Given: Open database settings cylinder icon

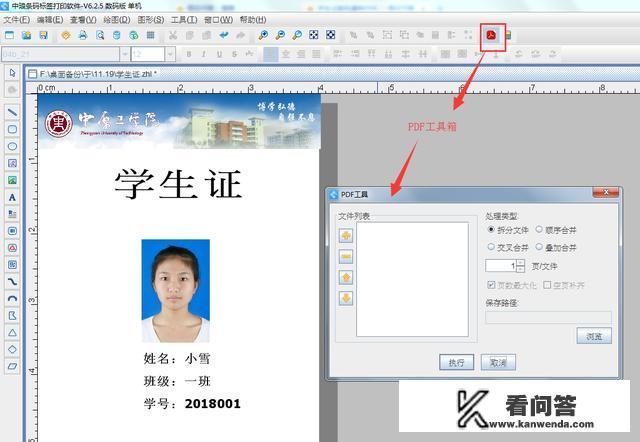Looking at the screenshot, I should pos(117,35).
